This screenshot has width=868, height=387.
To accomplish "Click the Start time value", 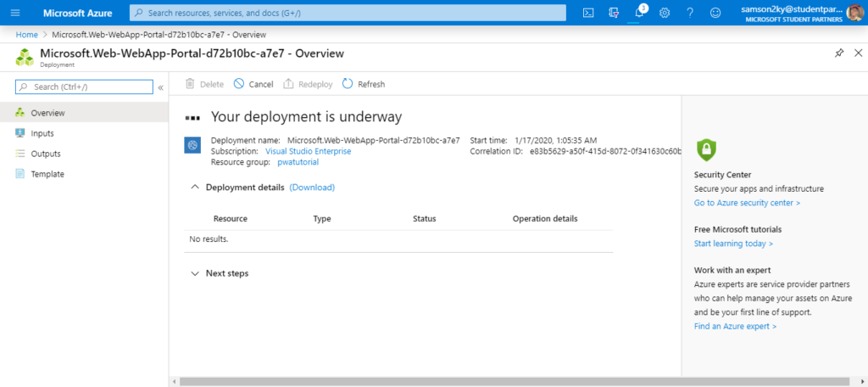I will (x=556, y=140).
